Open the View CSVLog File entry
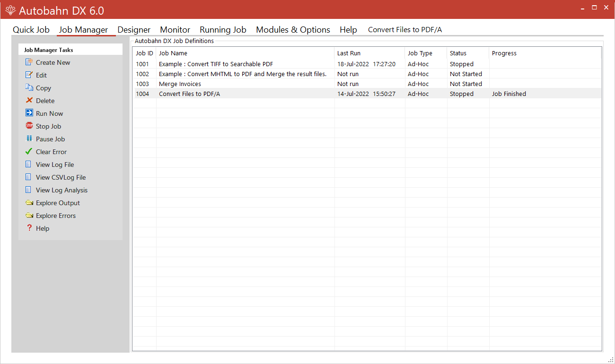 pos(29,177)
